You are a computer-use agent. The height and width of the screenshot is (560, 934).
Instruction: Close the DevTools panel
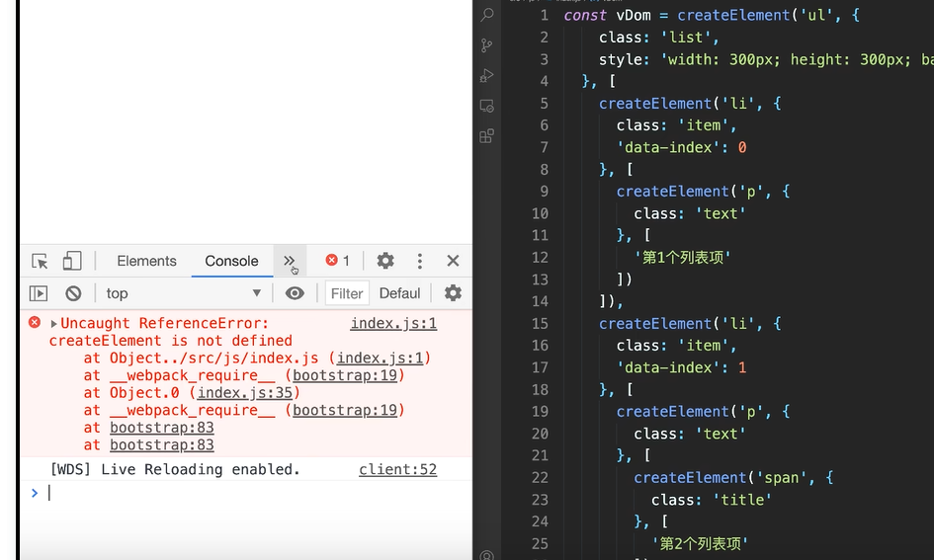pos(453,261)
